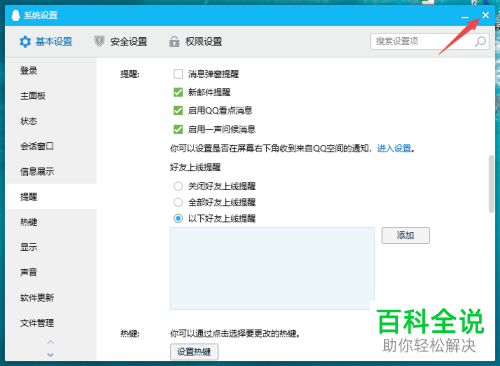Select 关闭好友上线提醒 radio option

click(x=178, y=186)
